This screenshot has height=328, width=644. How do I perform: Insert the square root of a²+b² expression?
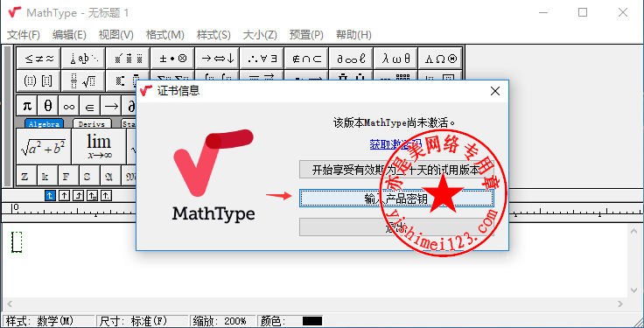[x=44, y=147]
